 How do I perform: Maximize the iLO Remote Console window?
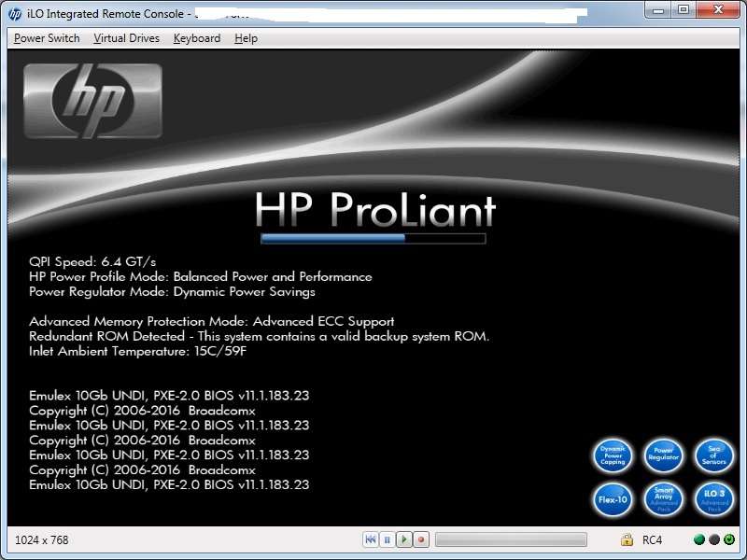684,10
